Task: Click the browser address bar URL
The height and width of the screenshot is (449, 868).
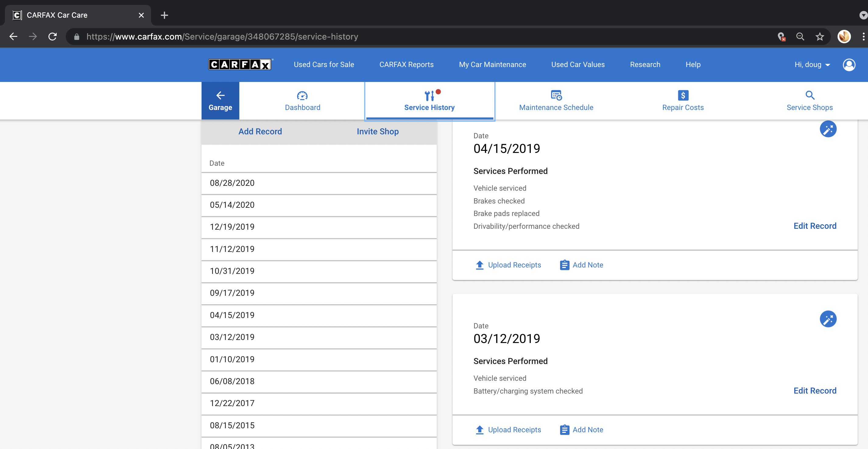Action: point(222,37)
